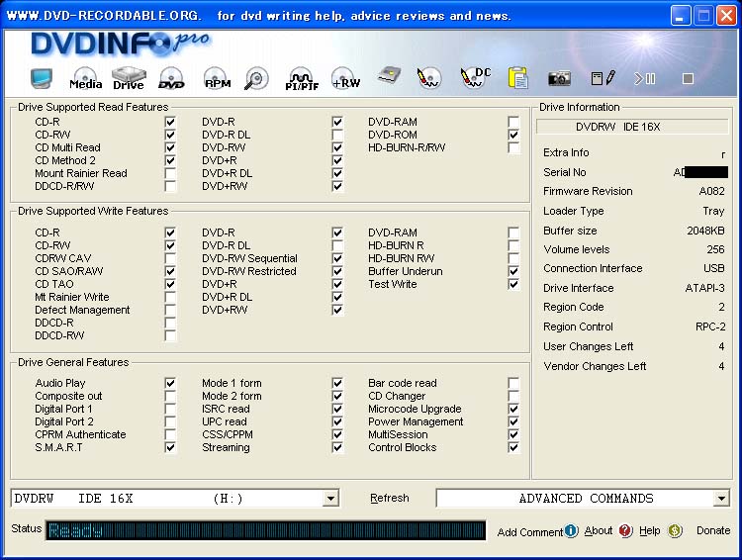Click the play/pause toolbar control

click(x=645, y=78)
